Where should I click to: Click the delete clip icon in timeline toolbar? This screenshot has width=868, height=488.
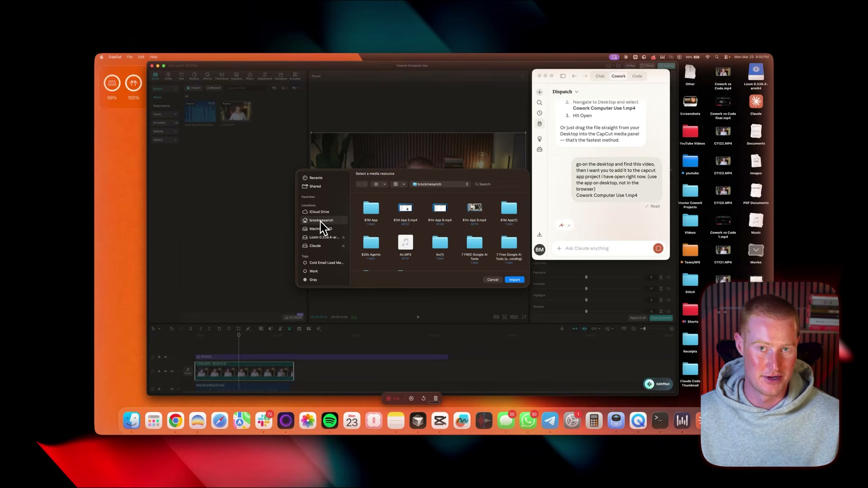tap(219, 329)
